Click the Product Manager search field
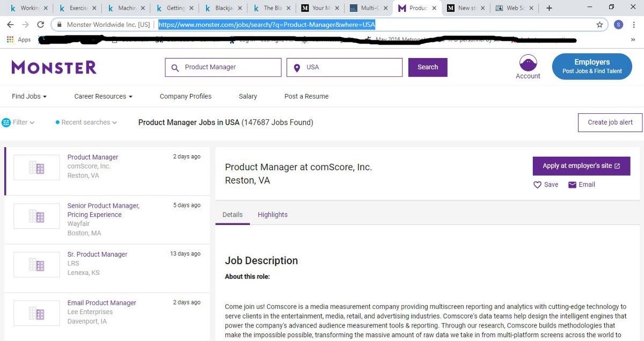644x341 pixels. pos(223,68)
